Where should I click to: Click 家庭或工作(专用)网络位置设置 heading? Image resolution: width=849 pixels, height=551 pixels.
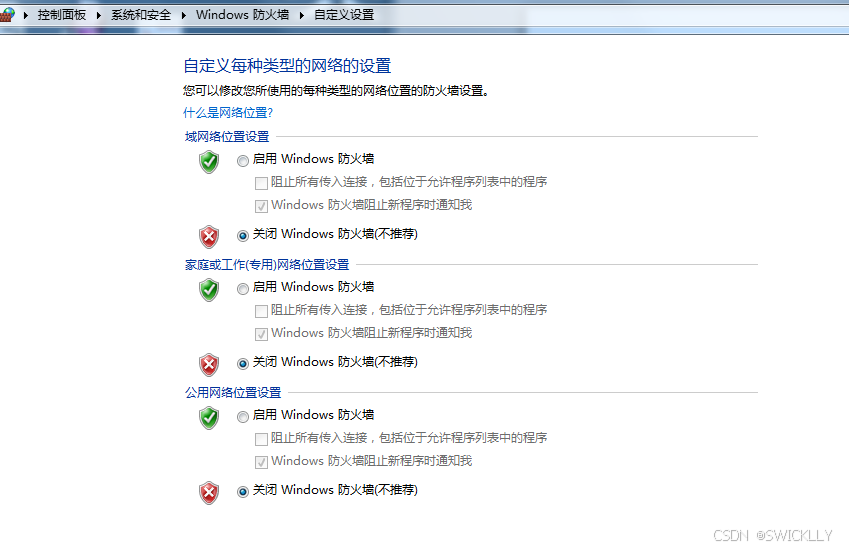click(x=267, y=264)
